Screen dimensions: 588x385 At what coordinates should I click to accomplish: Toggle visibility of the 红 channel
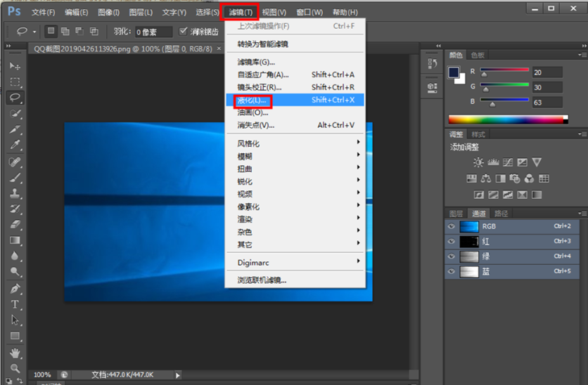(451, 241)
